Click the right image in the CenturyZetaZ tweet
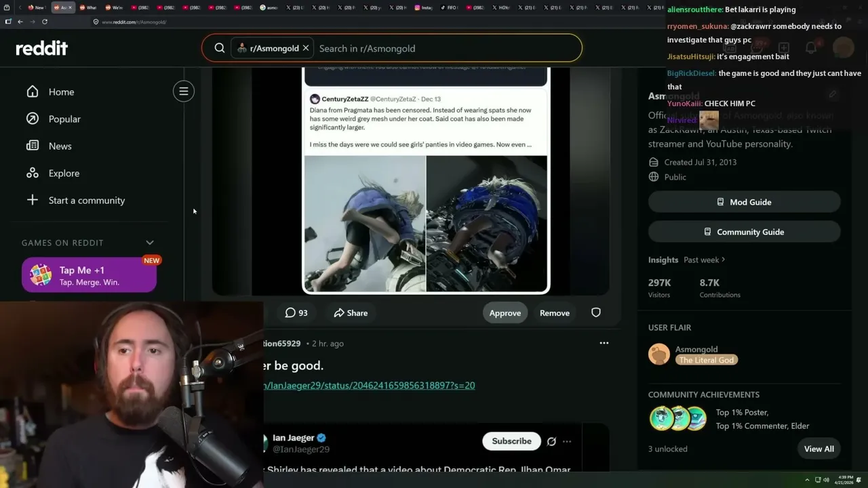 pyautogui.click(x=487, y=224)
